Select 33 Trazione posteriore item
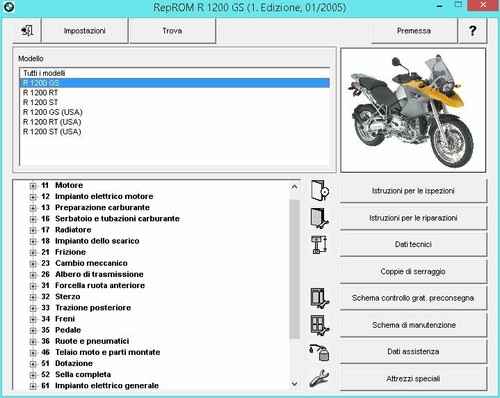This screenshot has width=500, height=398. point(86,308)
